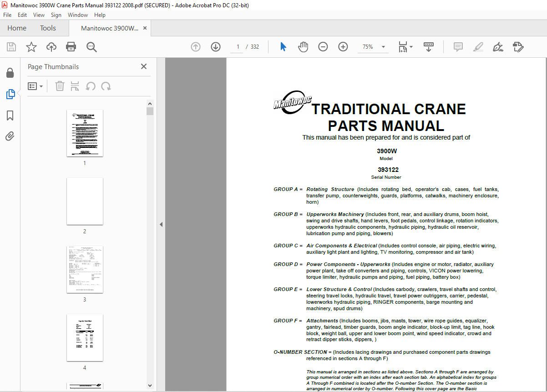Select blank page 2 thumbnail
Viewport: 547px width, 392px height.
point(85,201)
